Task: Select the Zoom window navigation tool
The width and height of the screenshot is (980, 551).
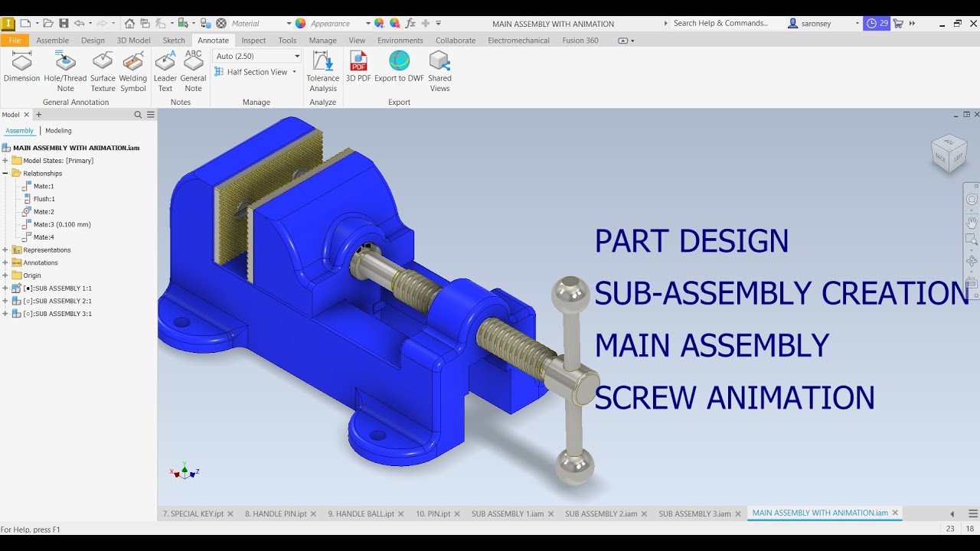Action: [x=972, y=240]
